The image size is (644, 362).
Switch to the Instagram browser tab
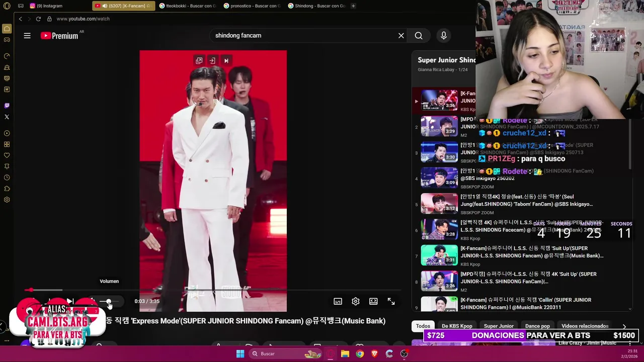[x=57, y=6]
